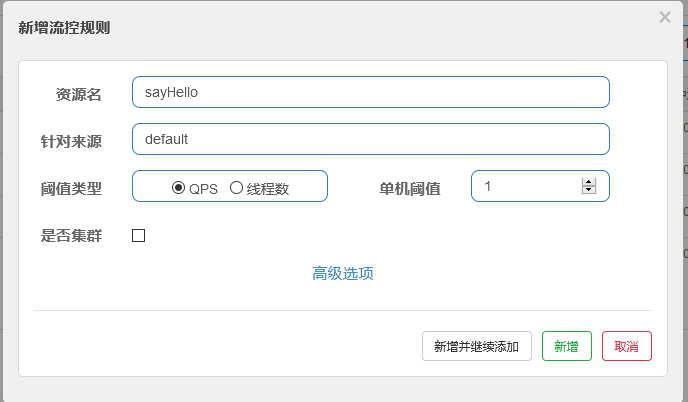
Task: Focus the 针对来源 field with default
Action: click(370, 139)
